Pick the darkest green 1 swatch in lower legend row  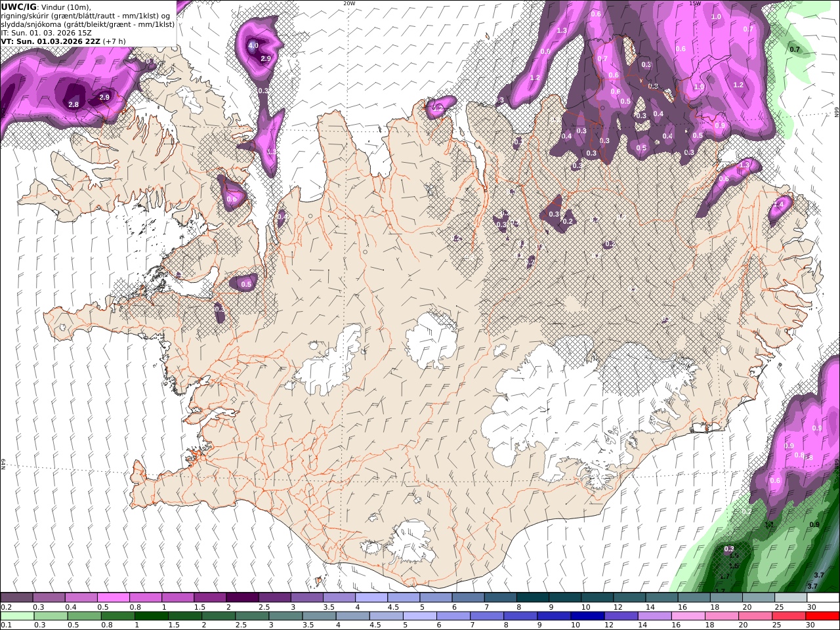coord(151,616)
